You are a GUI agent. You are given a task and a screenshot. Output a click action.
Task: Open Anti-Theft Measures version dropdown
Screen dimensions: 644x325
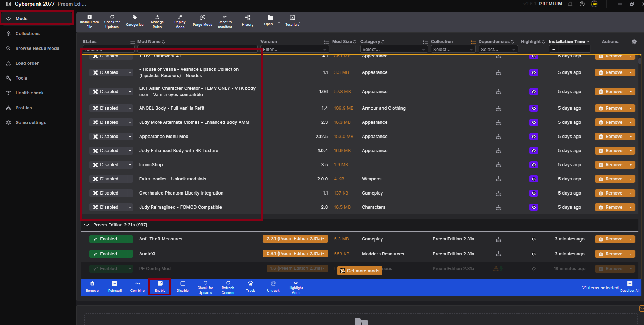click(295, 239)
